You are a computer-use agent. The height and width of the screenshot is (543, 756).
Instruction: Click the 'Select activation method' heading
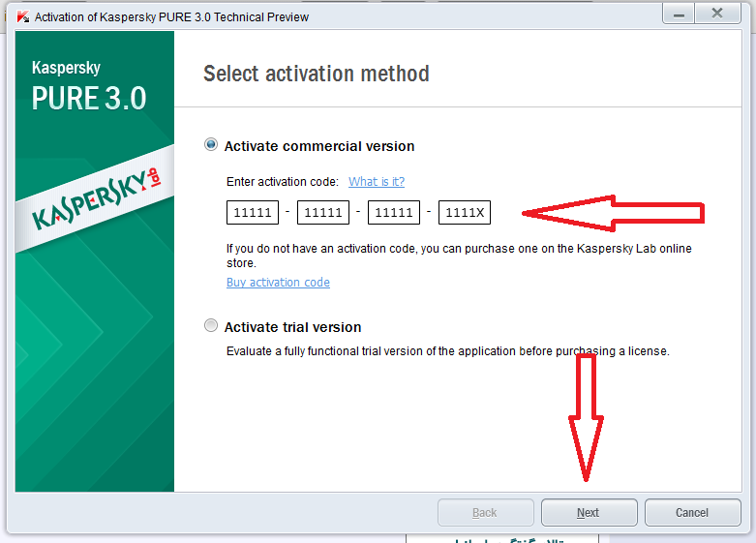[x=317, y=74]
